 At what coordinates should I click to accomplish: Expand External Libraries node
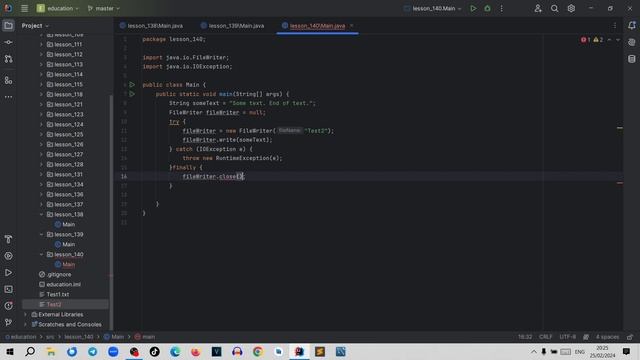click(25, 314)
